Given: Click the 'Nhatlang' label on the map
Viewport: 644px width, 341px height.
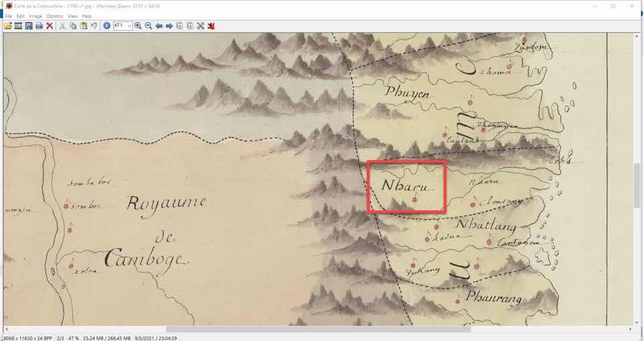Looking at the screenshot, I should click(486, 225).
